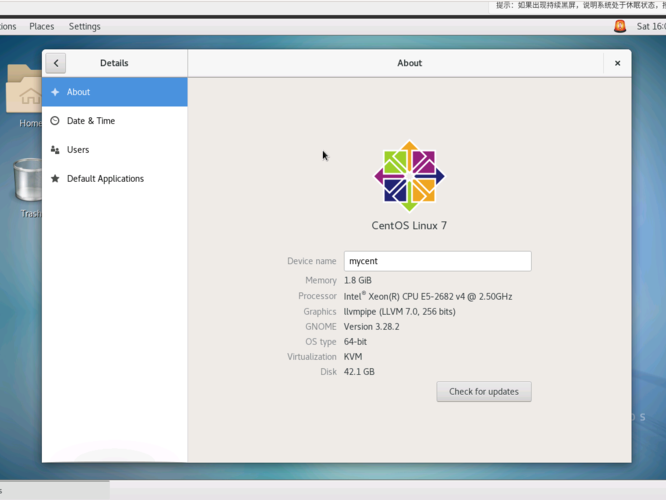Click the graphics value llvmpipe text
The height and width of the screenshot is (500, 666).
click(399, 312)
